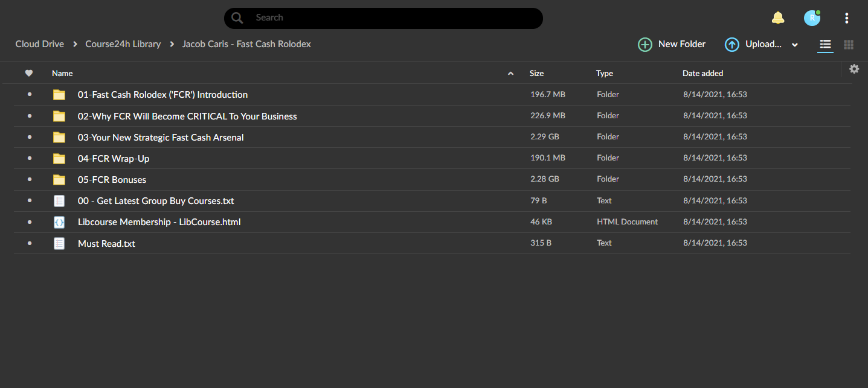Click the Libcourse Membership HTML file icon
Viewport: 868px width, 388px height.
tap(59, 222)
